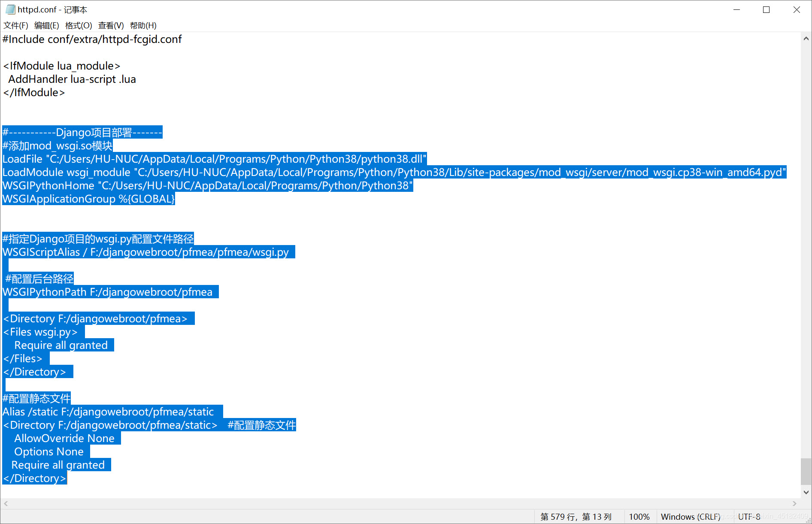Screen dimensions: 812x524
Task: Click the "<Directory F:/djangowebroot/pfmea>" line
Action: pos(95,318)
